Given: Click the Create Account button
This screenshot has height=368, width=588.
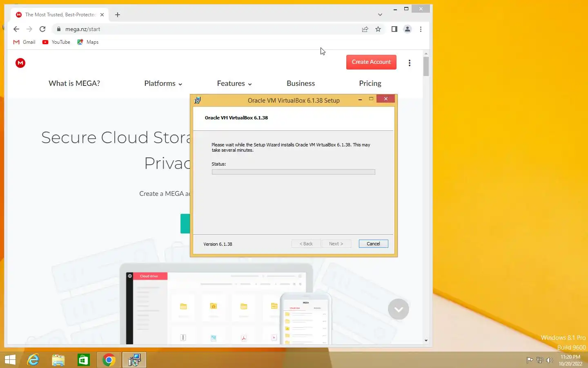Looking at the screenshot, I should pos(371,62).
